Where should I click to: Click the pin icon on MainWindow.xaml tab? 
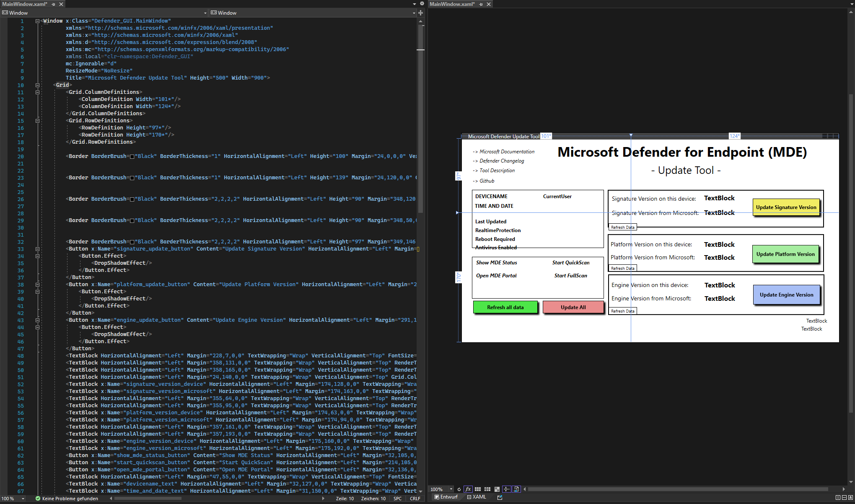[x=53, y=4]
